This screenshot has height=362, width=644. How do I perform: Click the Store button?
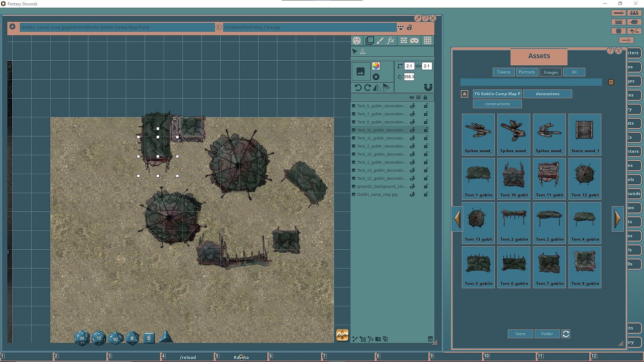point(520,334)
